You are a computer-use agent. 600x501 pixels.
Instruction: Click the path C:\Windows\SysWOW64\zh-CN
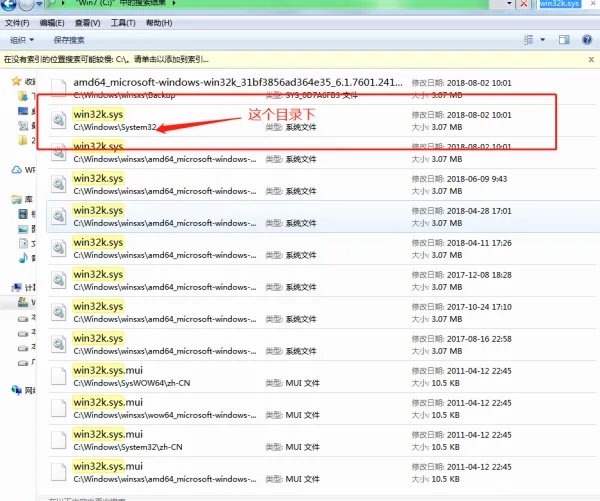[132, 383]
